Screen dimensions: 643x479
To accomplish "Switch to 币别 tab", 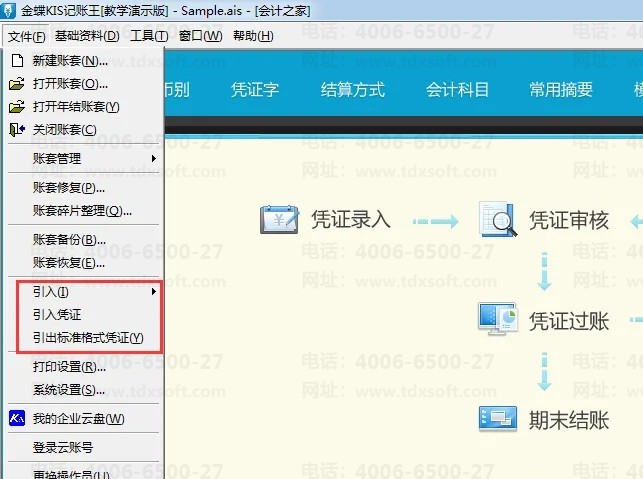I will (177, 89).
